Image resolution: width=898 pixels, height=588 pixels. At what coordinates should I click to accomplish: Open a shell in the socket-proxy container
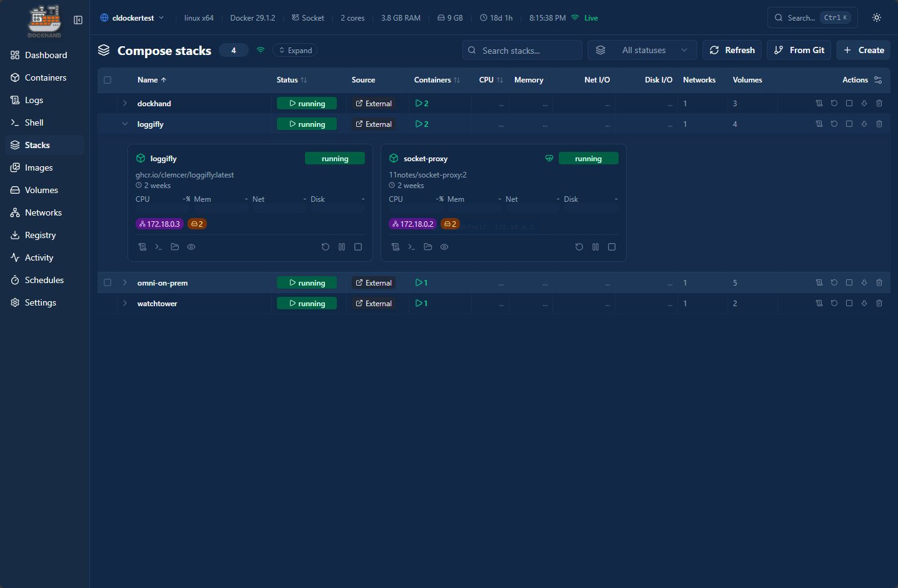coord(412,247)
